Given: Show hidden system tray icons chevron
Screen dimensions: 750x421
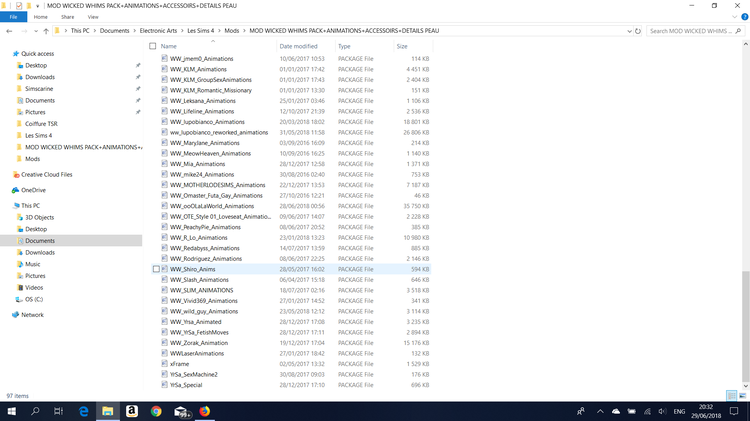Looking at the screenshot, I should pyautogui.click(x=600, y=411).
